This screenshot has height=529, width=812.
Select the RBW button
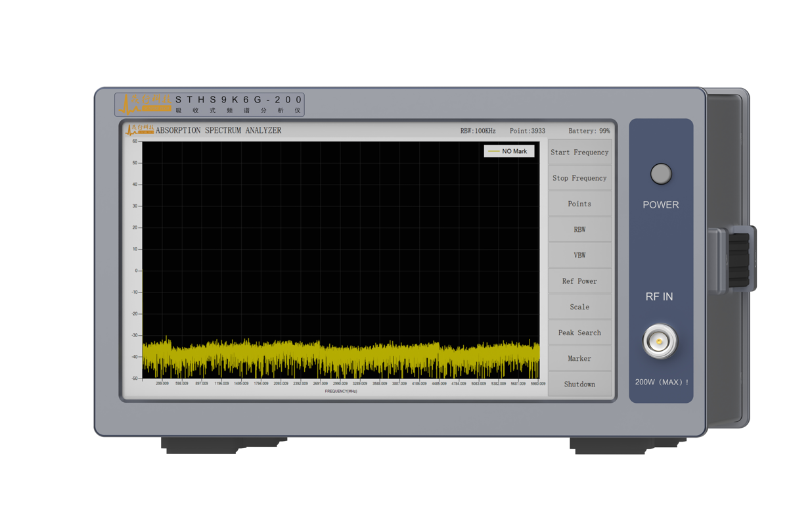579,229
